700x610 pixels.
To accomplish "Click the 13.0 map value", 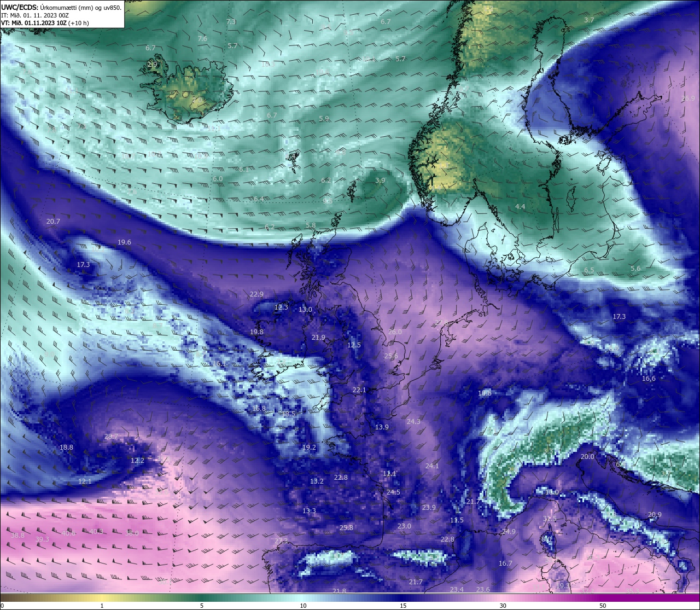I will 305,310.
